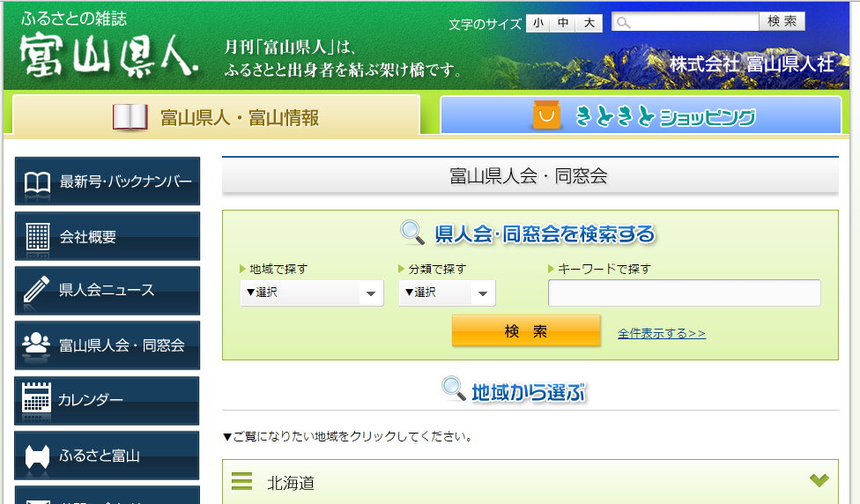Click the pencil icon beside 県人会ニュース
The image size is (860, 504).
(36, 289)
